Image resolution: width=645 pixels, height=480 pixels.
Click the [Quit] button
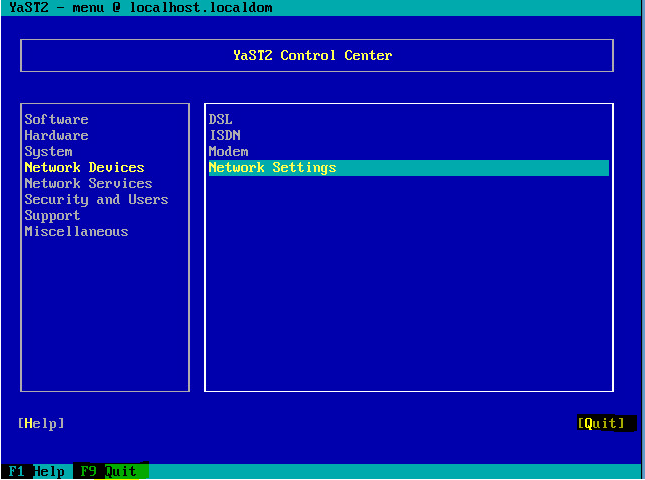(601, 423)
